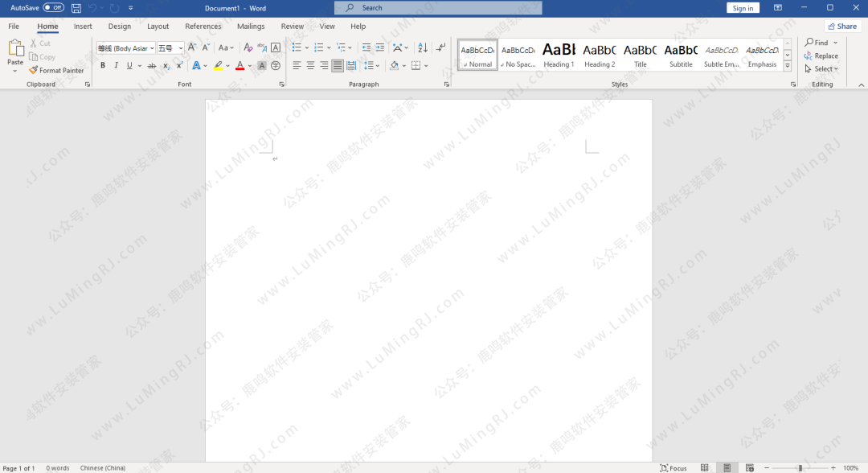
Task: Open the Insert ribbon tab
Action: (x=83, y=27)
